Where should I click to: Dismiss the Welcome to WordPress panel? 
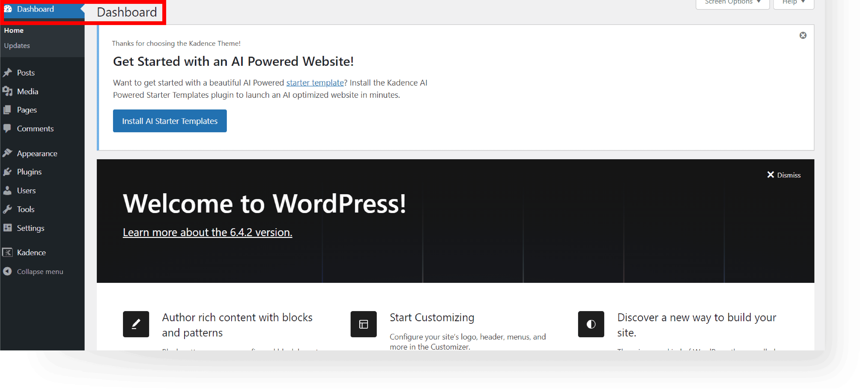(784, 175)
